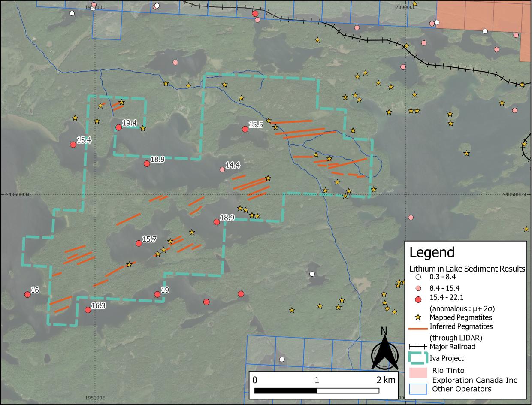Select the red sample point labeled 19
This screenshot has height=405, width=532.
(x=157, y=294)
